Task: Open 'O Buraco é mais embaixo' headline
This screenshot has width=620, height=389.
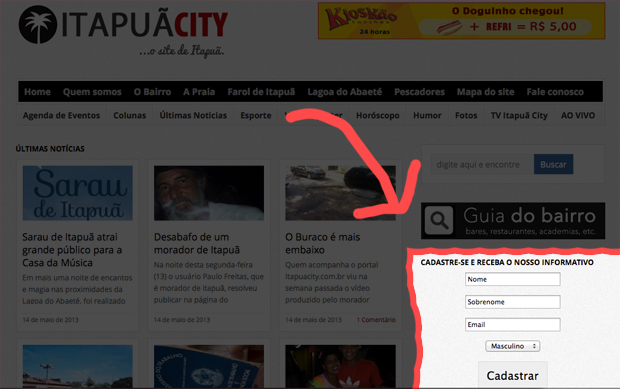Action: pos(323,244)
